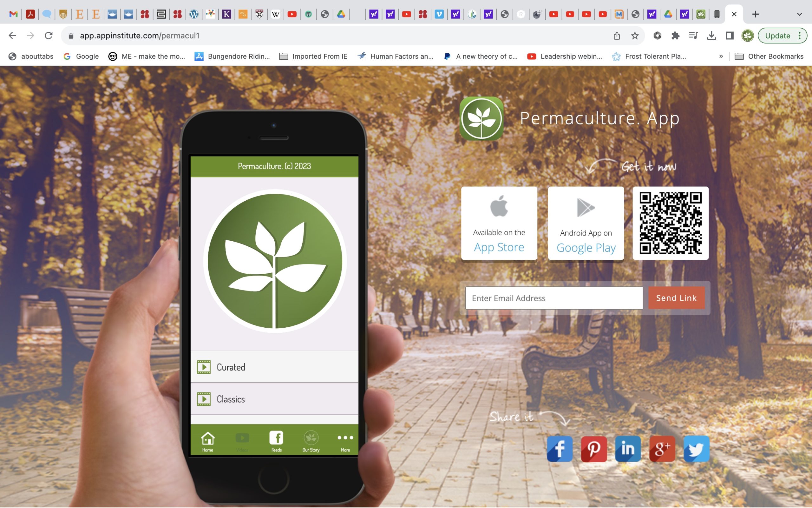Open the Google bookmark
This screenshot has width=812, height=508.
tap(81, 57)
